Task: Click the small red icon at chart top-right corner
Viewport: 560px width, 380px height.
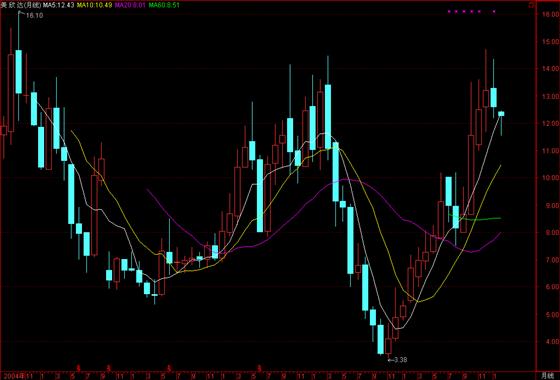Action: click(x=532, y=5)
